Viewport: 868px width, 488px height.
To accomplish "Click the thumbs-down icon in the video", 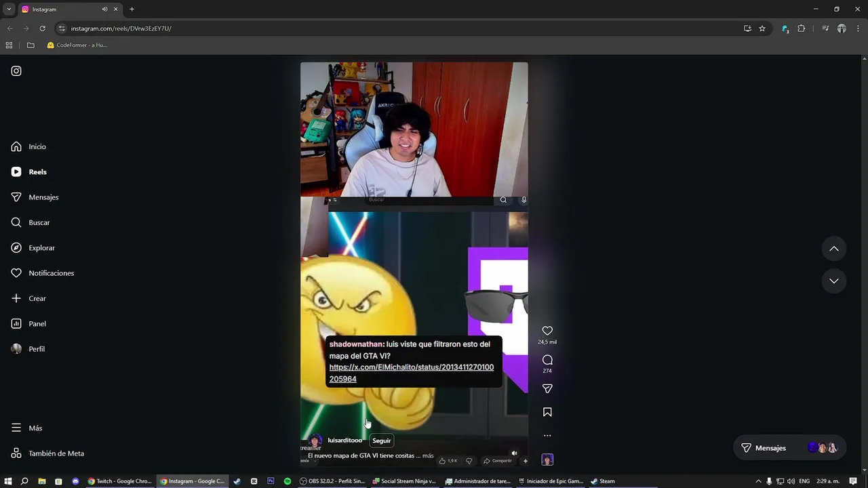I will point(469,461).
